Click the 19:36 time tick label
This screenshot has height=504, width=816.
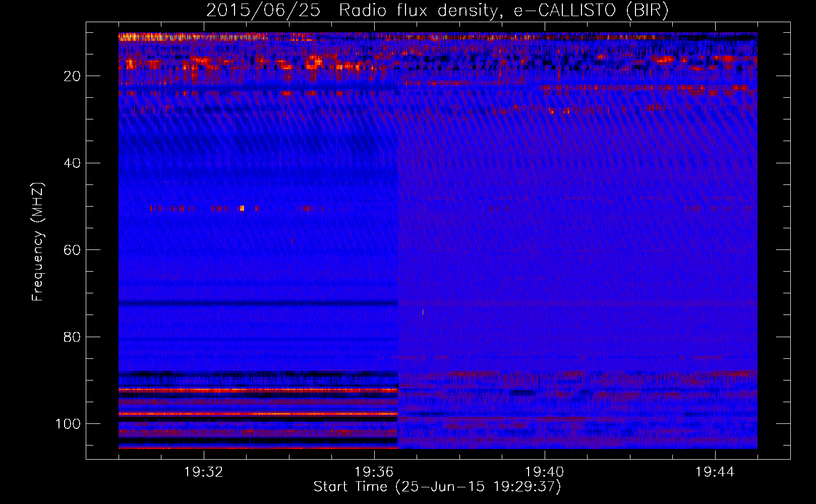374,472
